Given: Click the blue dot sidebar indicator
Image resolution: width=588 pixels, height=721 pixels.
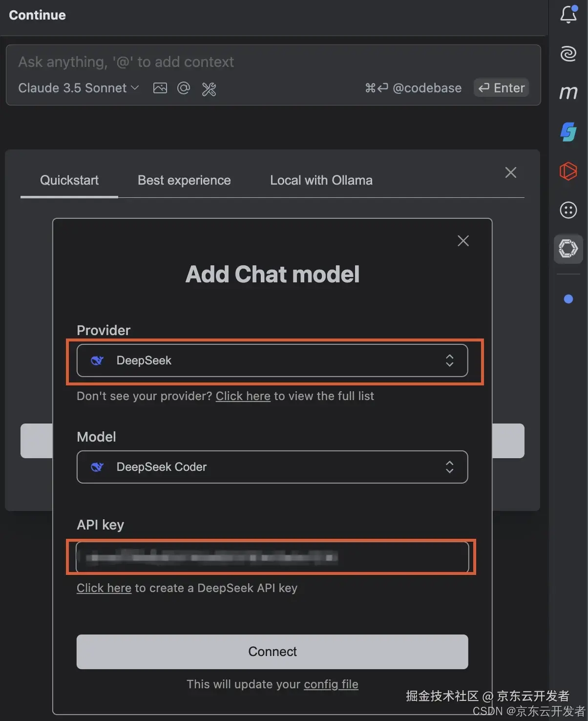Looking at the screenshot, I should tap(568, 299).
